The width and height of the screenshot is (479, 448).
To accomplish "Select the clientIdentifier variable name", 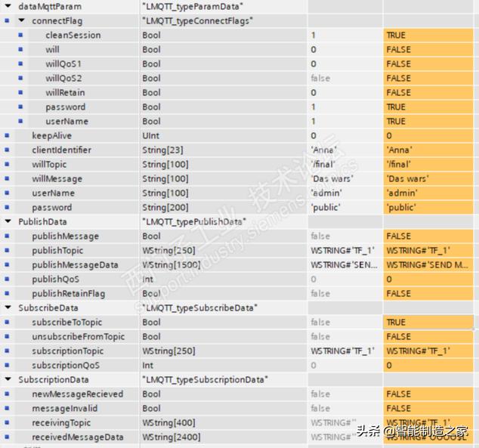I will point(61,150).
